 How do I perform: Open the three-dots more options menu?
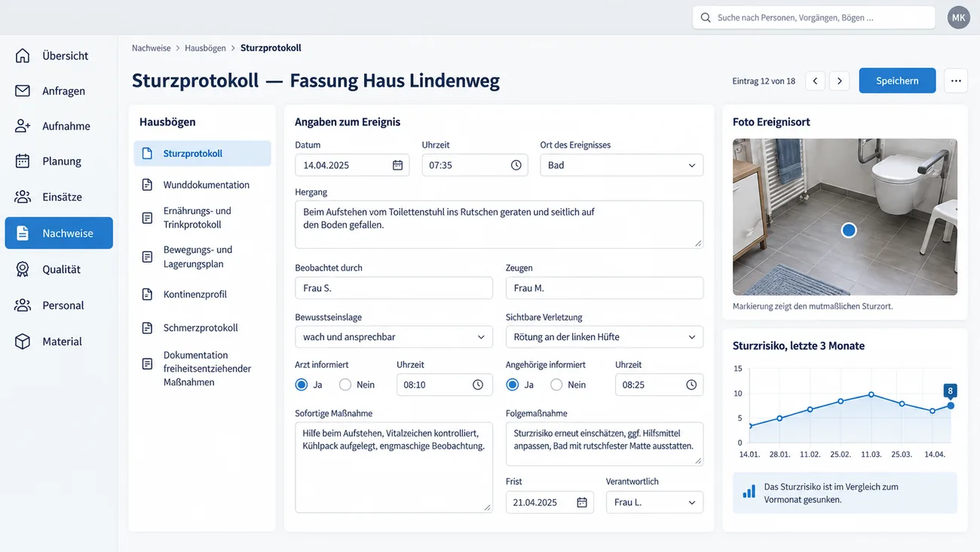956,81
